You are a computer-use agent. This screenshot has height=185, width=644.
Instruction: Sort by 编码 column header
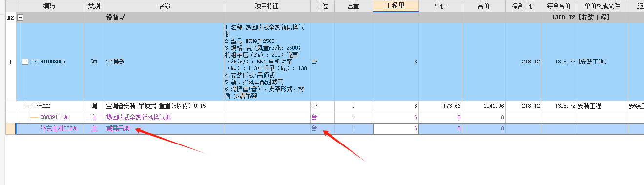point(49,6)
